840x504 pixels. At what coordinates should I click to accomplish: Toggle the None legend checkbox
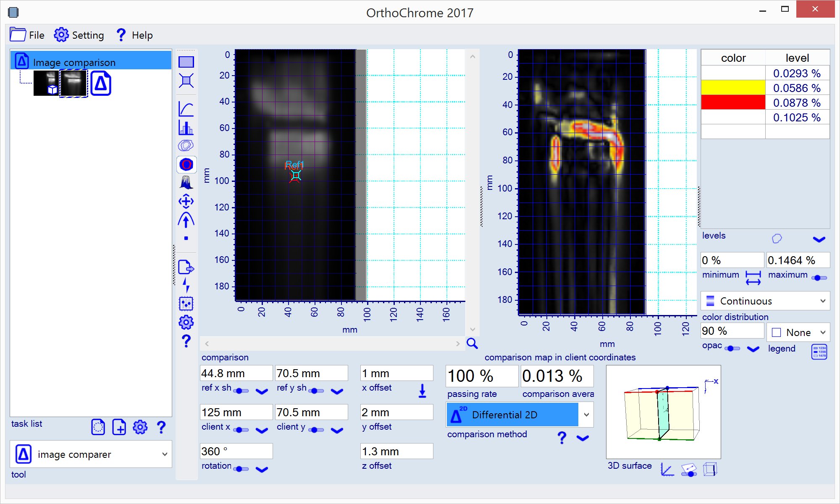coord(777,333)
